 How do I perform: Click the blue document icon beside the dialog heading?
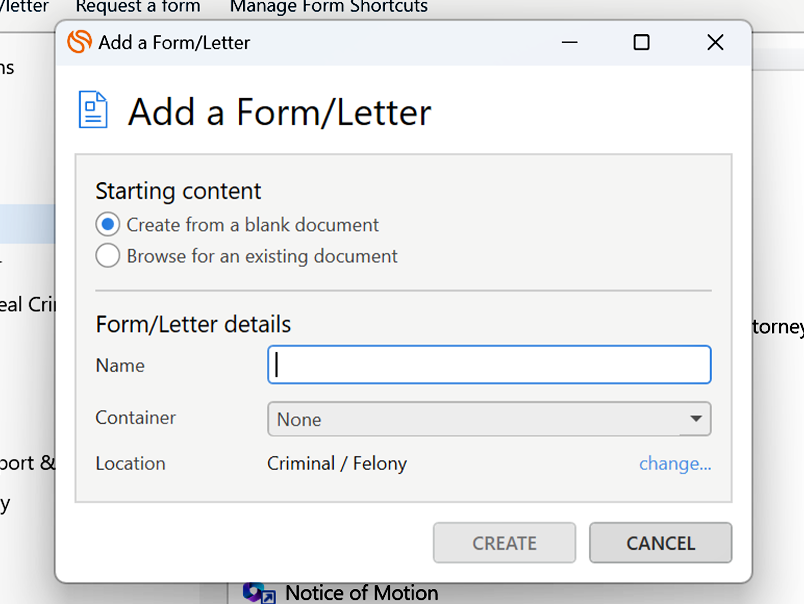[x=94, y=108]
